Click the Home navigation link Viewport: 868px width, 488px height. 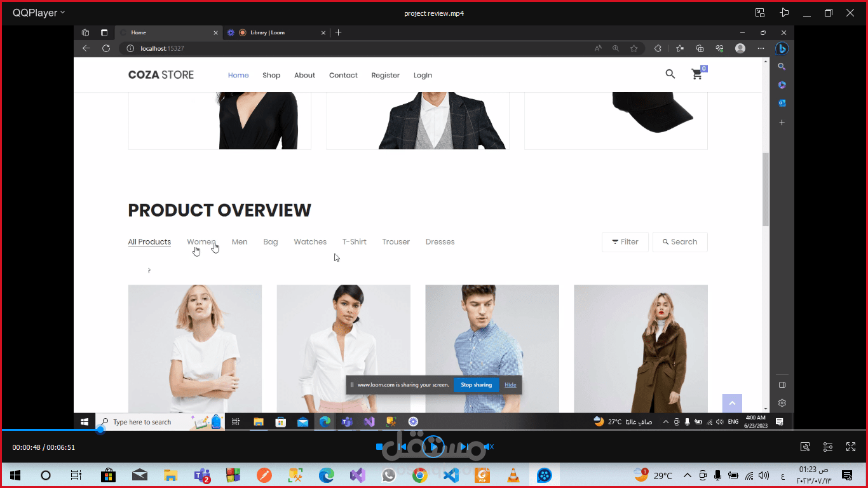238,75
